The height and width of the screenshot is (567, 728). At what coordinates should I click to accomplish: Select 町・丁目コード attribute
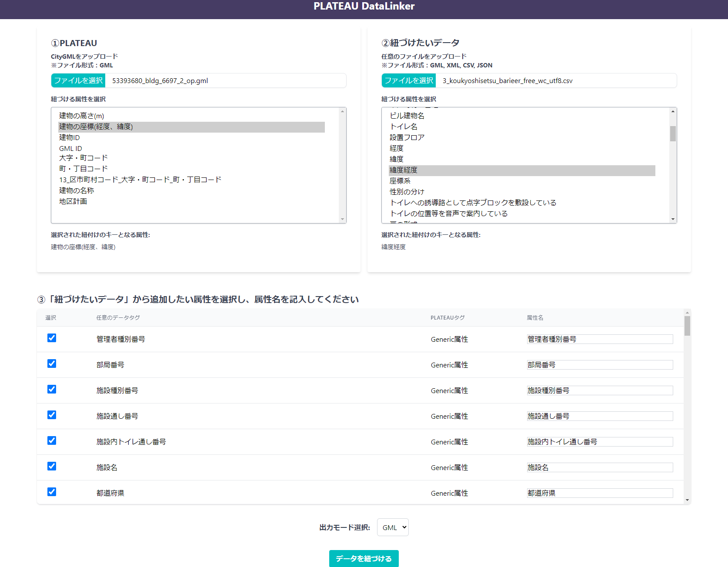click(191, 169)
